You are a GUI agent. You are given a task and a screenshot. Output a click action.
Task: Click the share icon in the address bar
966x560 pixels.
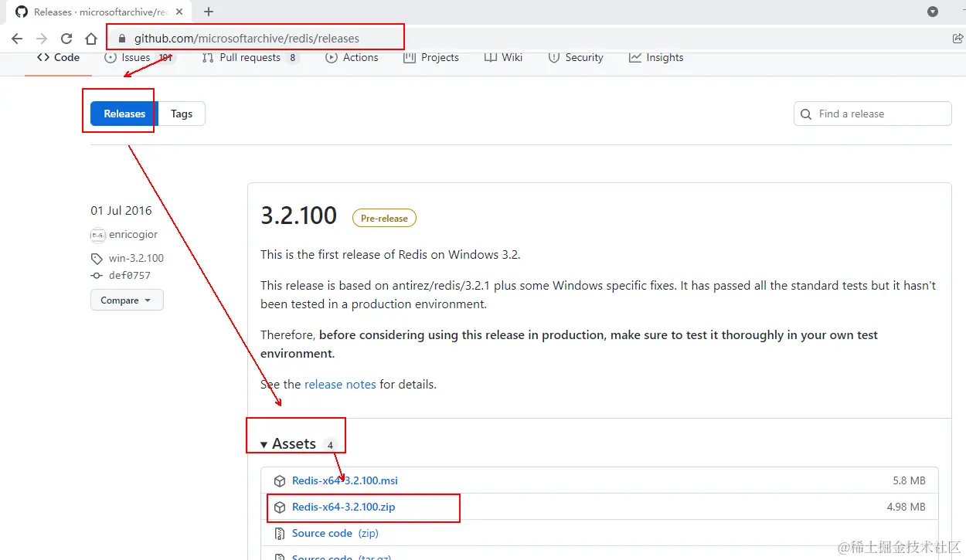(x=957, y=39)
